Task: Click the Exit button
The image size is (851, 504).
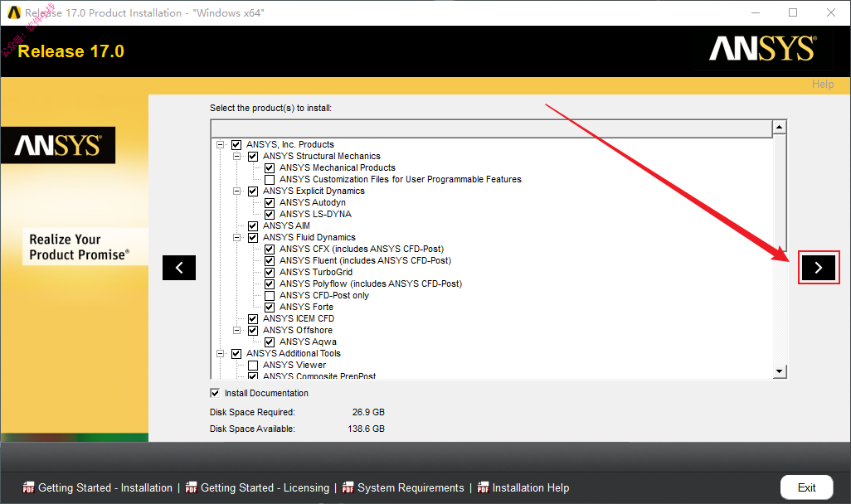Action: click(x=806, y=487)
